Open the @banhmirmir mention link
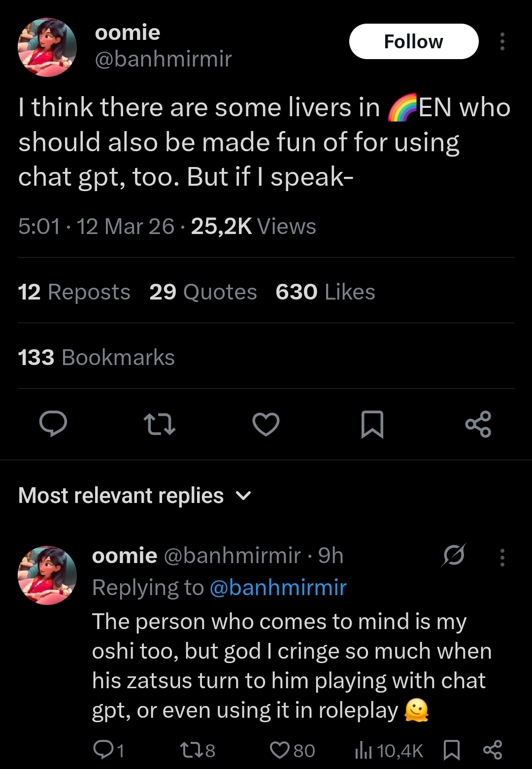This screenshot has width=532, height=769. [x=278, y=587]
